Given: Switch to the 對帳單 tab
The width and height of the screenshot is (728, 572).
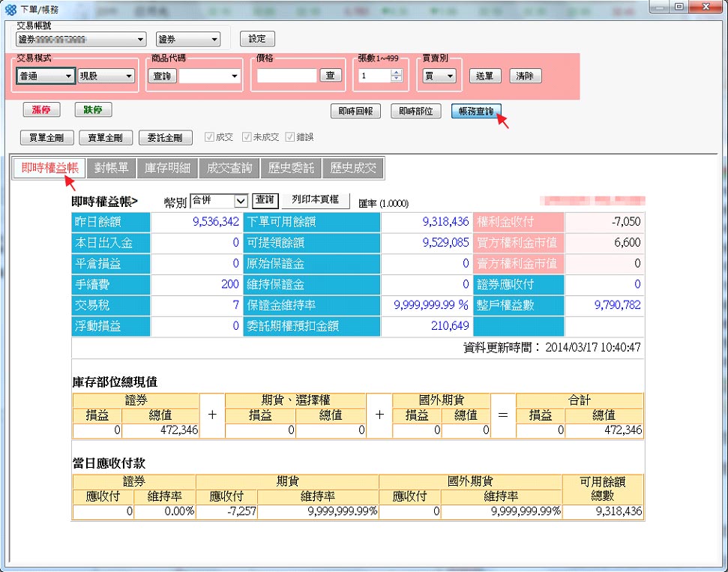Looking at the screenshot, I should (112, 168).
